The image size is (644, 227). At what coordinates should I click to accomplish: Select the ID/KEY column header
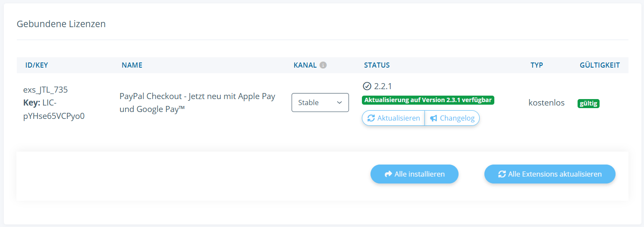(37, 65)
